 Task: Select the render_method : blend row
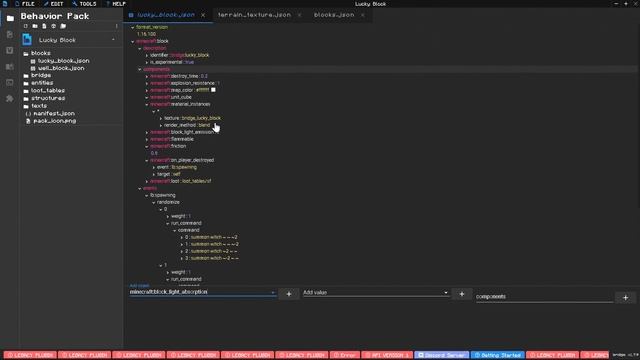pyautogui.click(x=187, y=125)
